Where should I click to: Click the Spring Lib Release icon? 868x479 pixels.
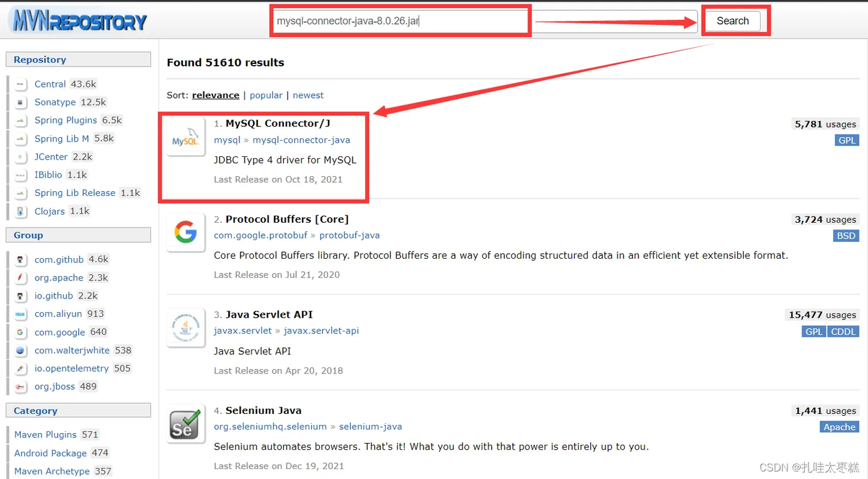[21, 193]
